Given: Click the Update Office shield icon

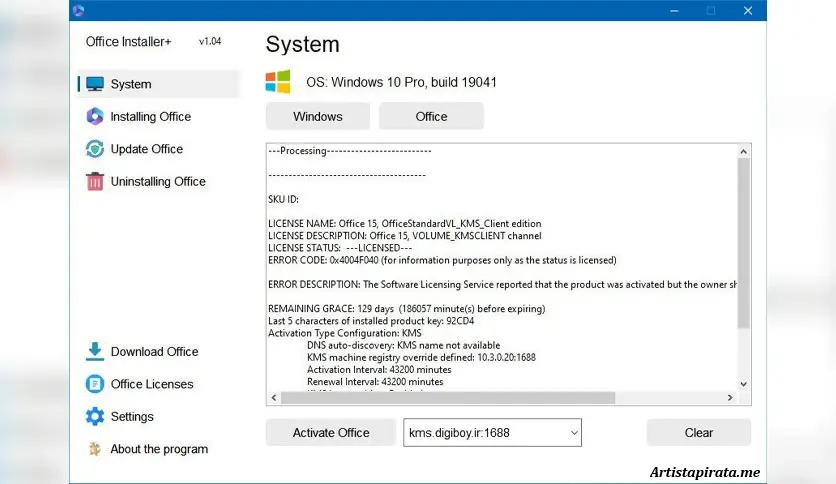Looking at the screenshot, I should click(x=95, y=149).
